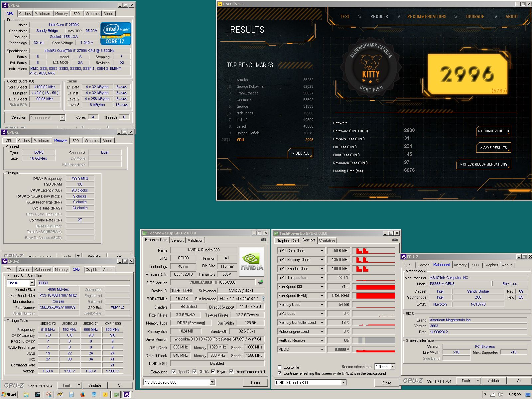This screenshot has width=532, height=399.
Task: Click the Fan Speed (%) sensor graph
Action: tap(374, 287)
